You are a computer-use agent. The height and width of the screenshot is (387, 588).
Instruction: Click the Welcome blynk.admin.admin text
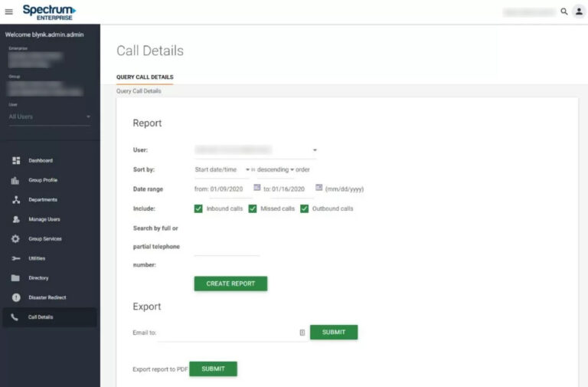click(x=44, y=34)
